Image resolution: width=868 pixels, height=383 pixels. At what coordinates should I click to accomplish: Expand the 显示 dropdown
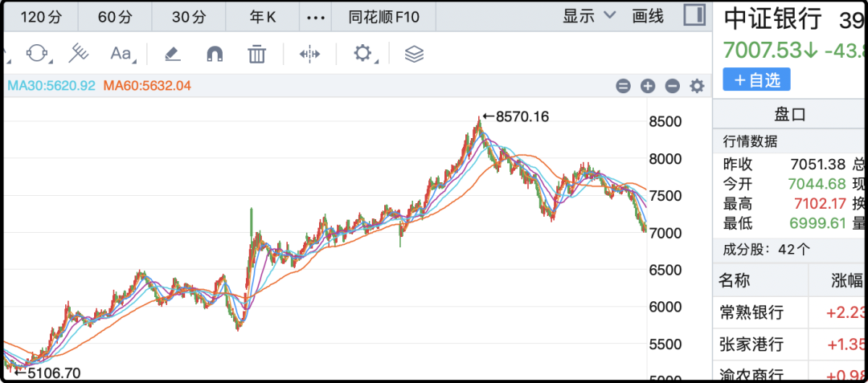tap(589, 16)
